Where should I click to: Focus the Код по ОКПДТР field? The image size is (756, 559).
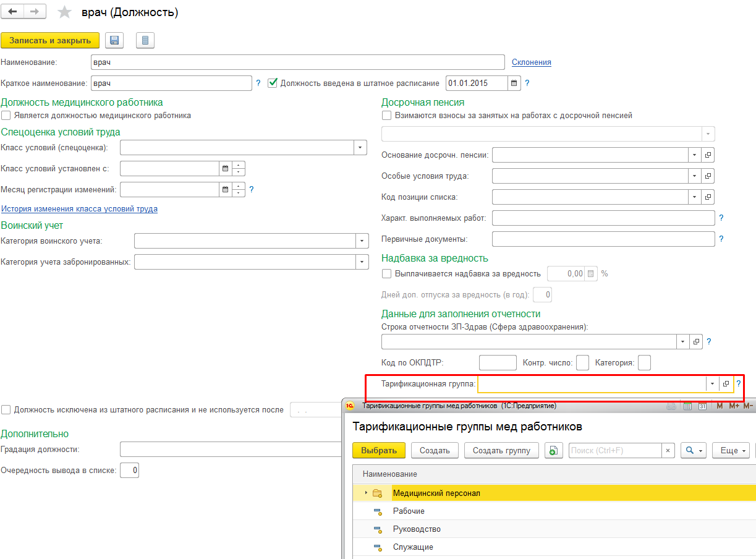coord(498,363)
